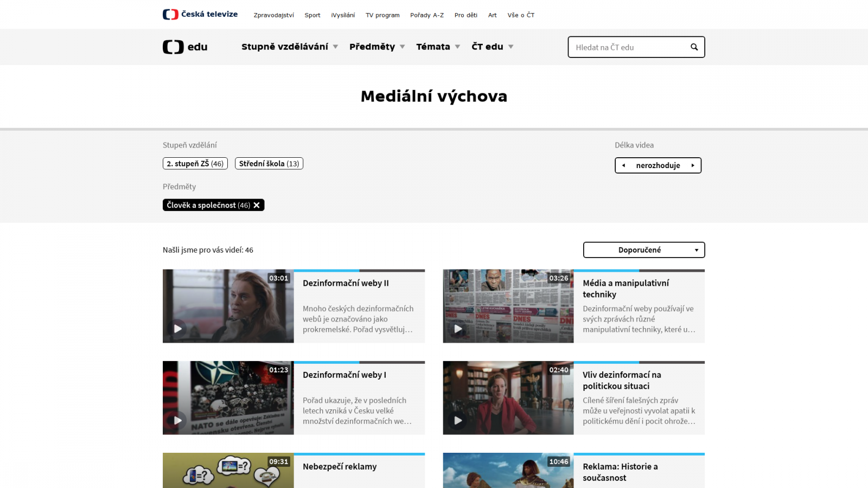Image resolution: width=868 pixels, height=488 pixels.
Task: Open the Doporučené sort dropdown
Action: [644, 250]
